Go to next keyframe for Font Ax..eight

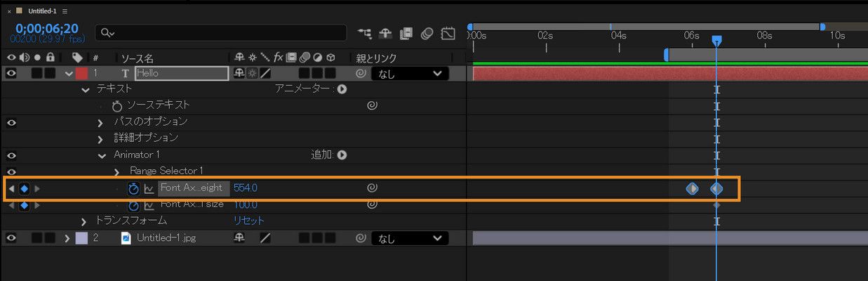[x=37, y=188]
